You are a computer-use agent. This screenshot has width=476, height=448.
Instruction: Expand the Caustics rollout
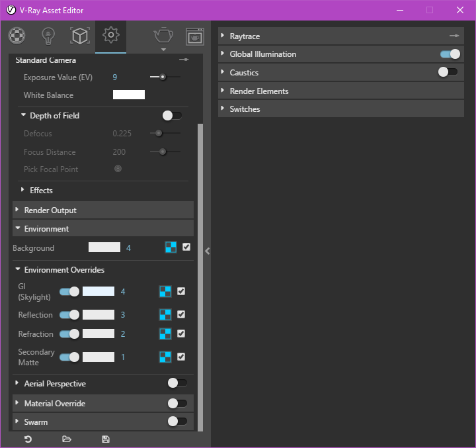point(223,72)
